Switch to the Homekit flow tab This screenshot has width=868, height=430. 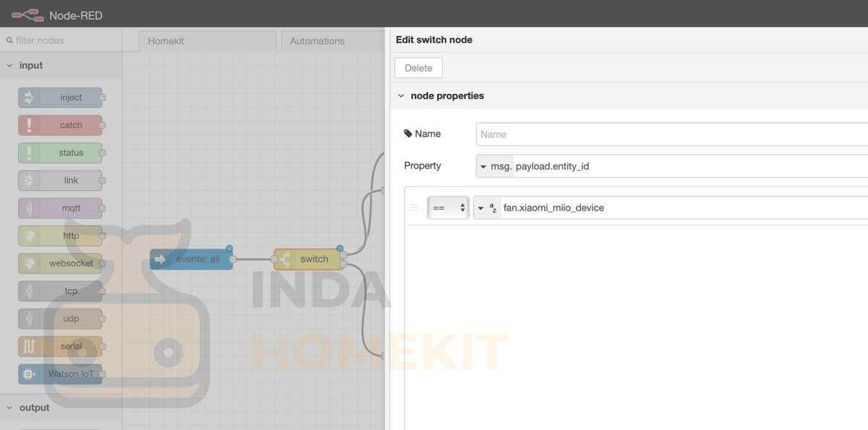tap(207, 41)
